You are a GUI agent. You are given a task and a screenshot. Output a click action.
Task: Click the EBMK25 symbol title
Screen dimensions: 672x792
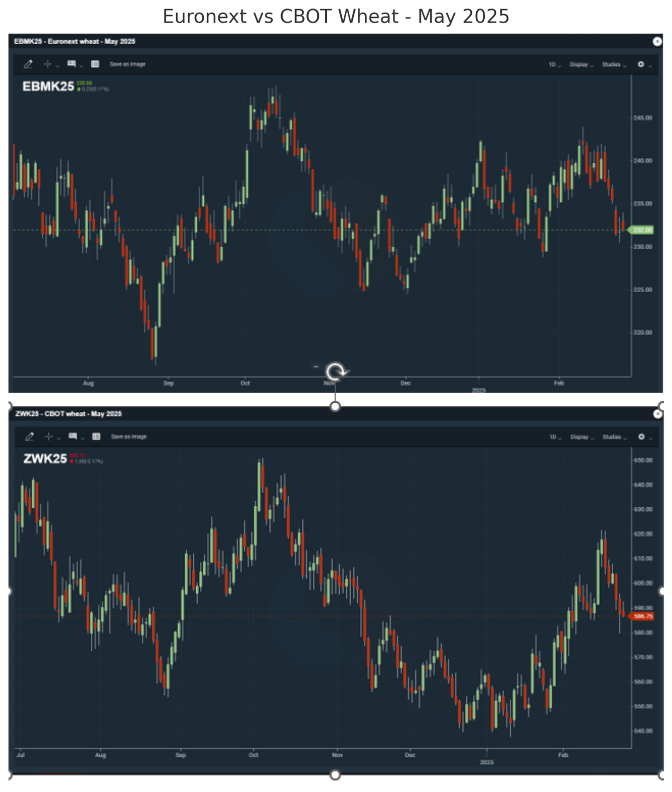click(48, 86)
